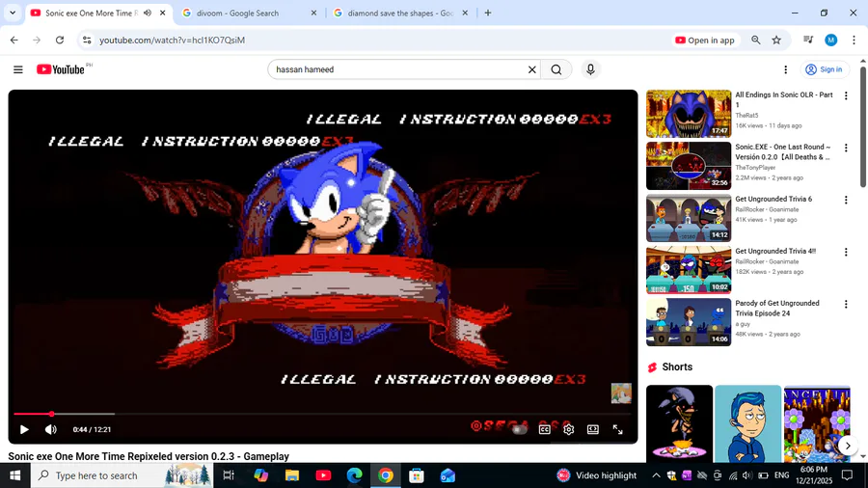Open Parody of Get Ungrounded Trivia Episode 24
Viewport: 868px width, 488px height.
[777, 309]
